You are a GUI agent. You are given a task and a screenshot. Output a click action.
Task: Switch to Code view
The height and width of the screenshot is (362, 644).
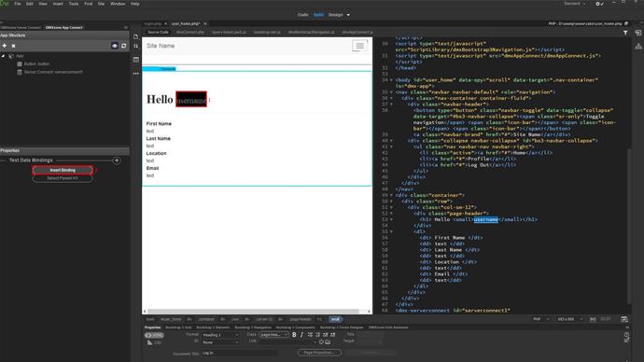click(302, 15)
